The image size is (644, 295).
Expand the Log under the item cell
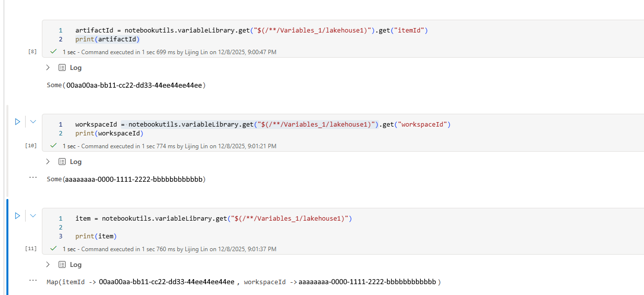[x=48, y=264]
